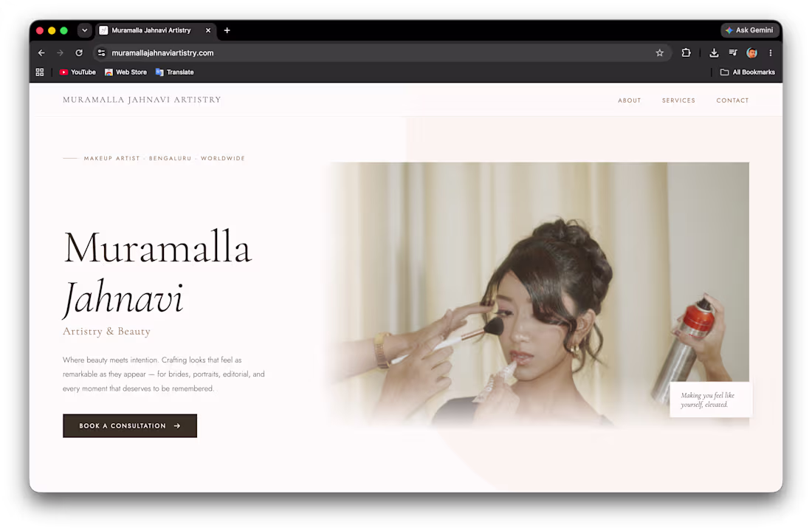This screenshot has width=812, height=531.
Task: Close the Muramalla Jahnavi Artistry tab
Action: tap(208, 30)
